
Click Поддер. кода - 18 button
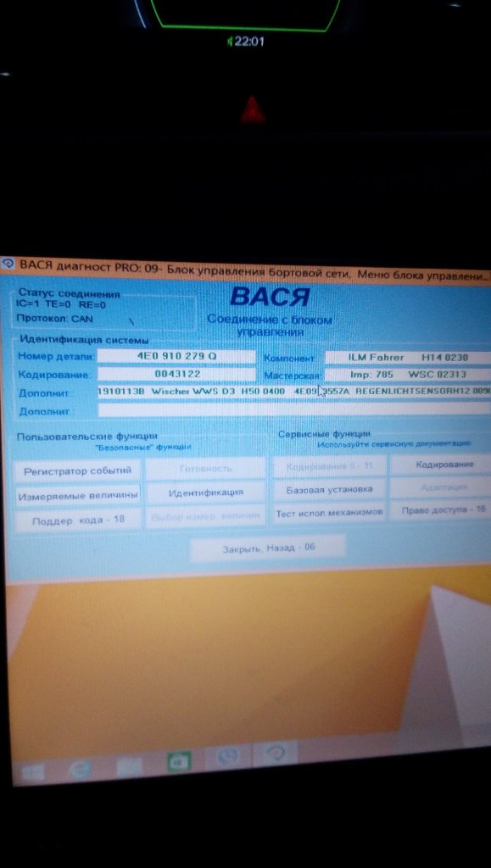[x=77, y=520]
